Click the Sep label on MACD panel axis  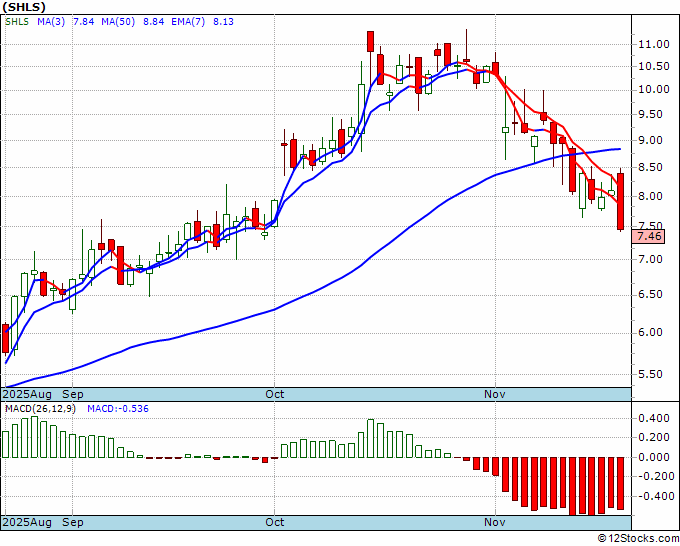pyautogui.click(x=72, y=522)
